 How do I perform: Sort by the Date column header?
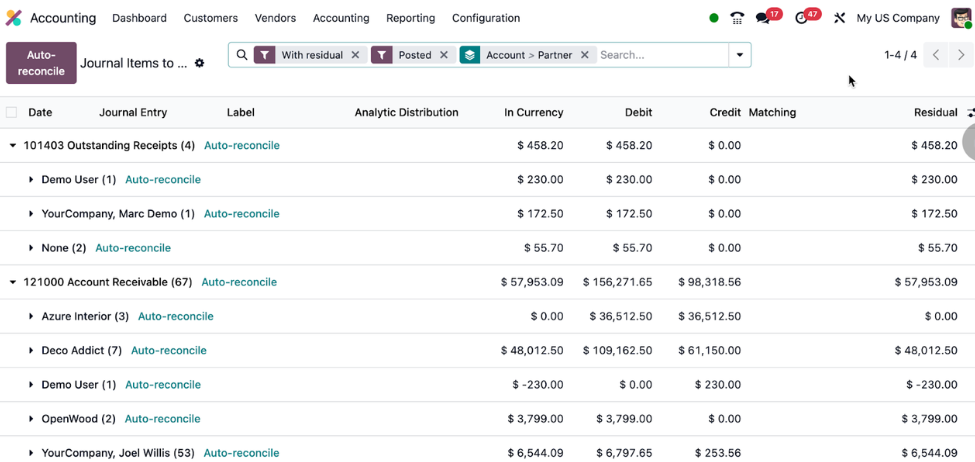click(40, 113)
